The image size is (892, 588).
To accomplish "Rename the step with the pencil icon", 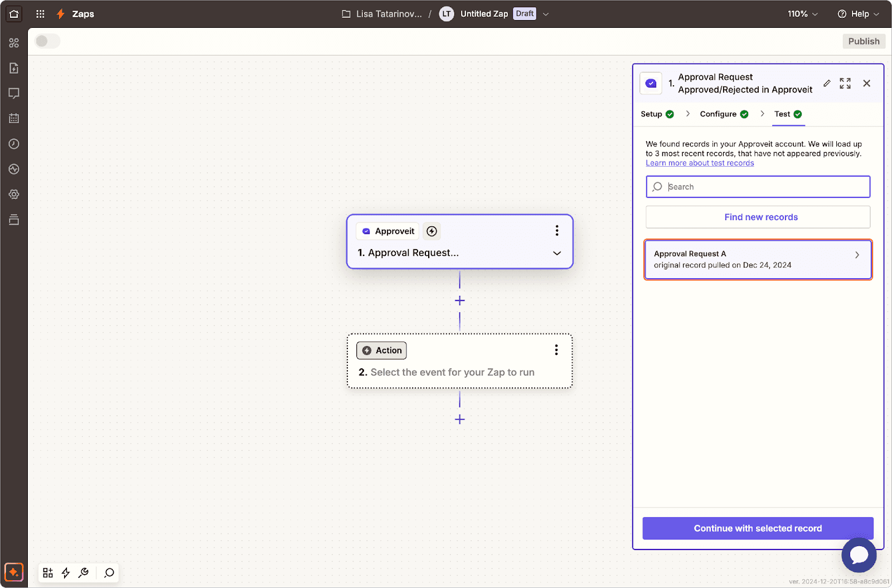I will coord(827,83).
